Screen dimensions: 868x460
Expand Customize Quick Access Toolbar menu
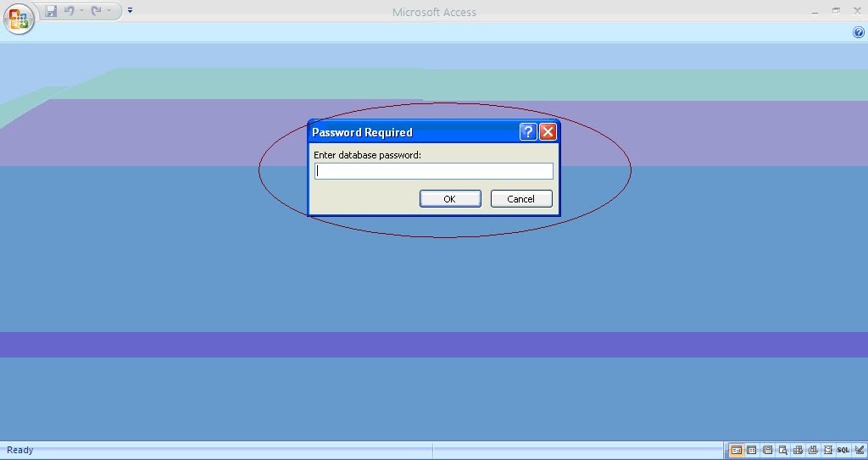coord(130,10)
